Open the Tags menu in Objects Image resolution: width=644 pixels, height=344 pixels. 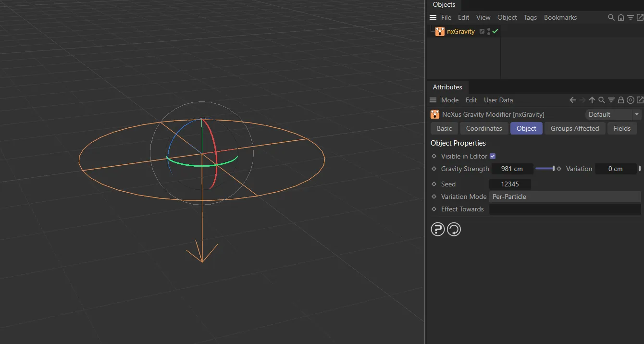pyautogui.click(x=530, y=17)
